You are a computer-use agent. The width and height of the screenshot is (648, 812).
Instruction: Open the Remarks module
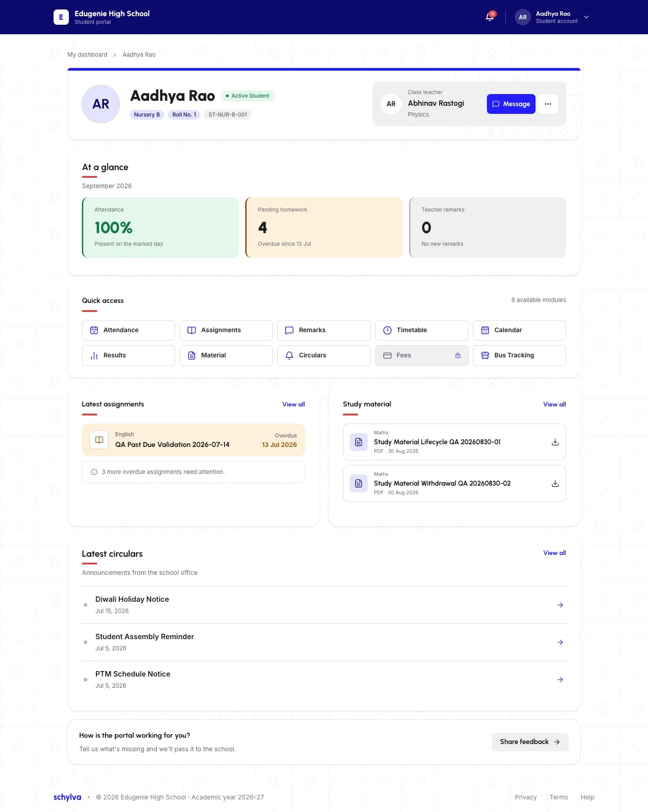pos(324,330)
